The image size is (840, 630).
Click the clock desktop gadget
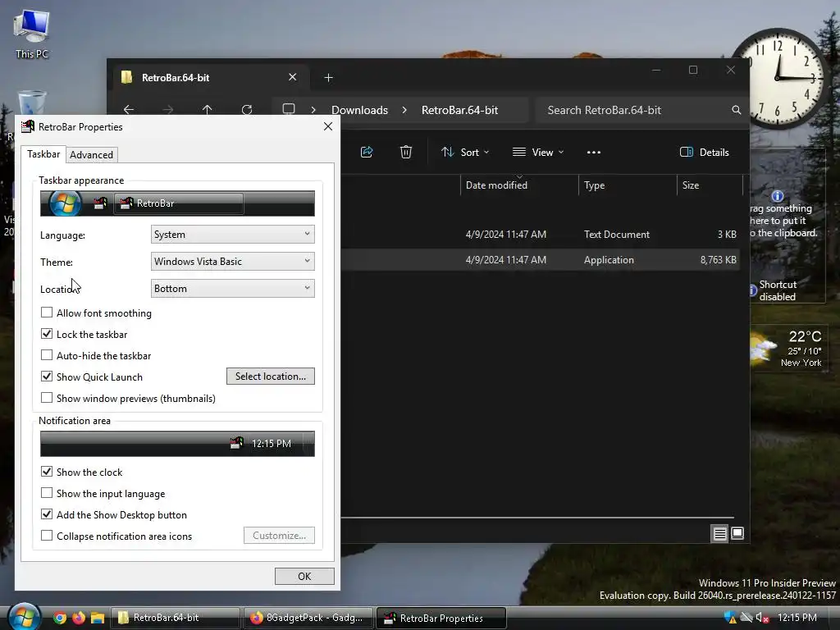779,78
